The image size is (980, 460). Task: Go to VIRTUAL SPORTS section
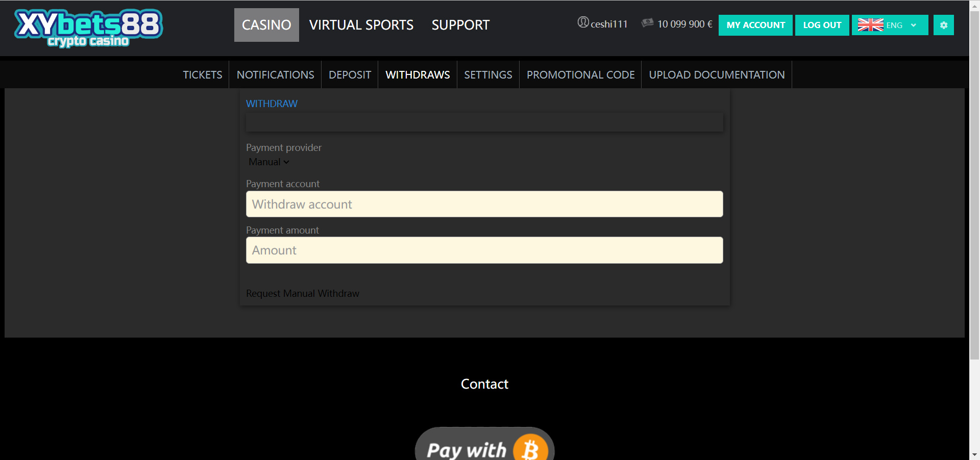coord(361,25)
